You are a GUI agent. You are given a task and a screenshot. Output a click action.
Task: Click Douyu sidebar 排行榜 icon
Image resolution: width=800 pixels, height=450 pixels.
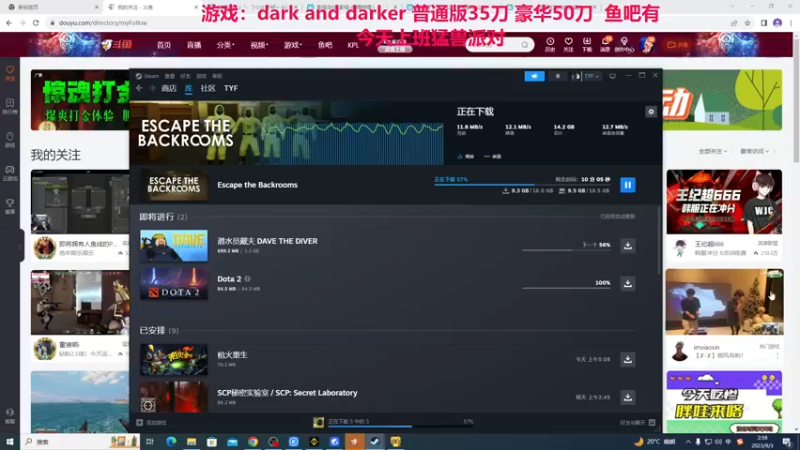click(x=10, y=107)
